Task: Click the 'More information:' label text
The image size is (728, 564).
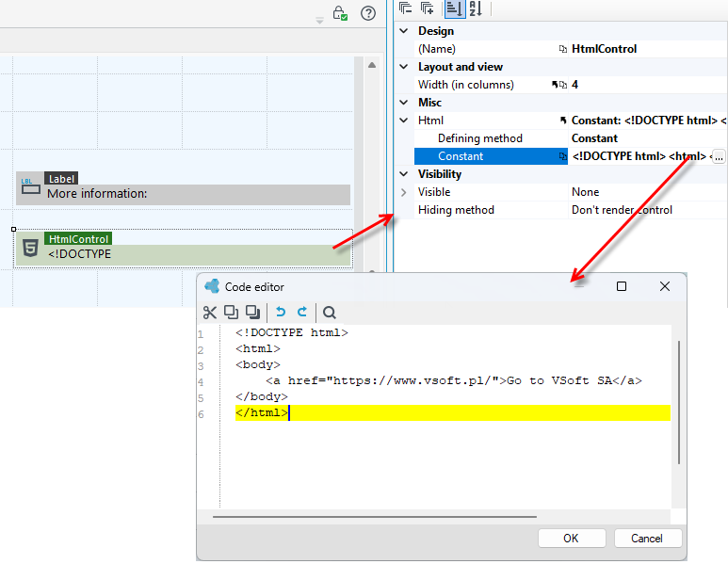Action: [97, 194]
